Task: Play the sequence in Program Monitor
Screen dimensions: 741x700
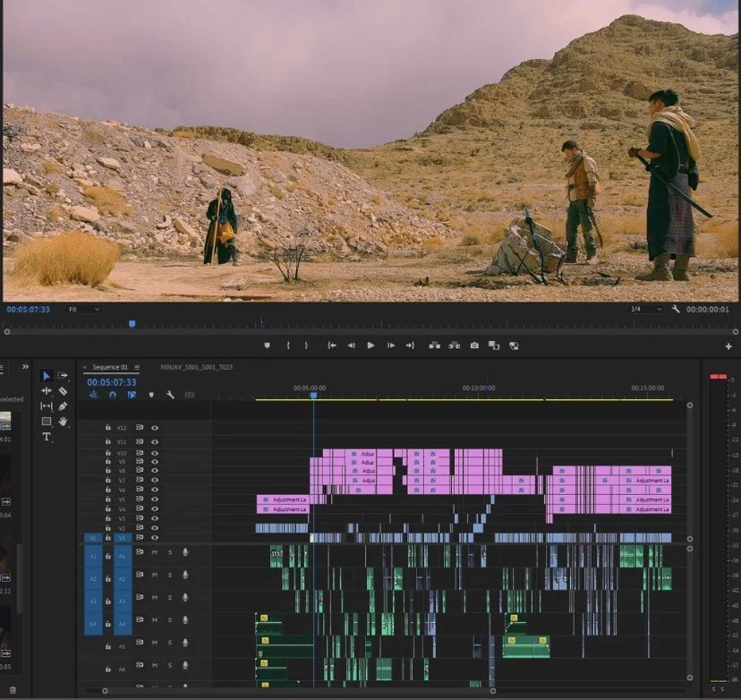Action: point(371,346)
